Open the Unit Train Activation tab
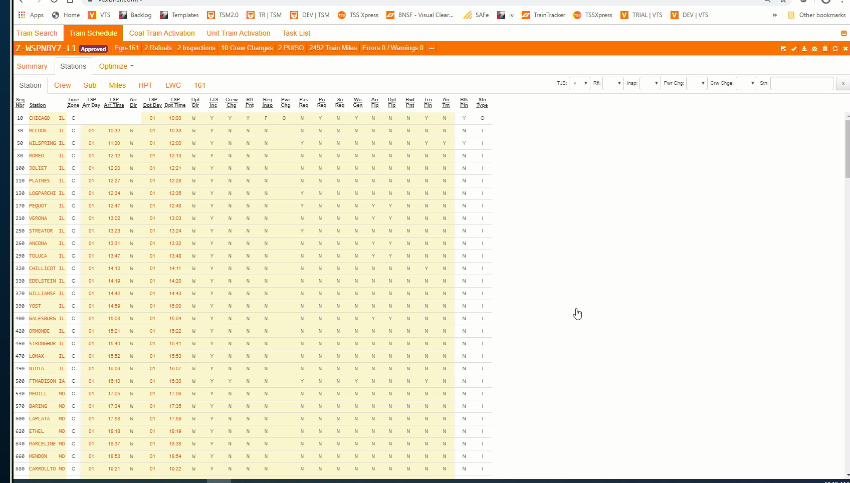The width and height of the screenshot is (850, 483). 238,33
